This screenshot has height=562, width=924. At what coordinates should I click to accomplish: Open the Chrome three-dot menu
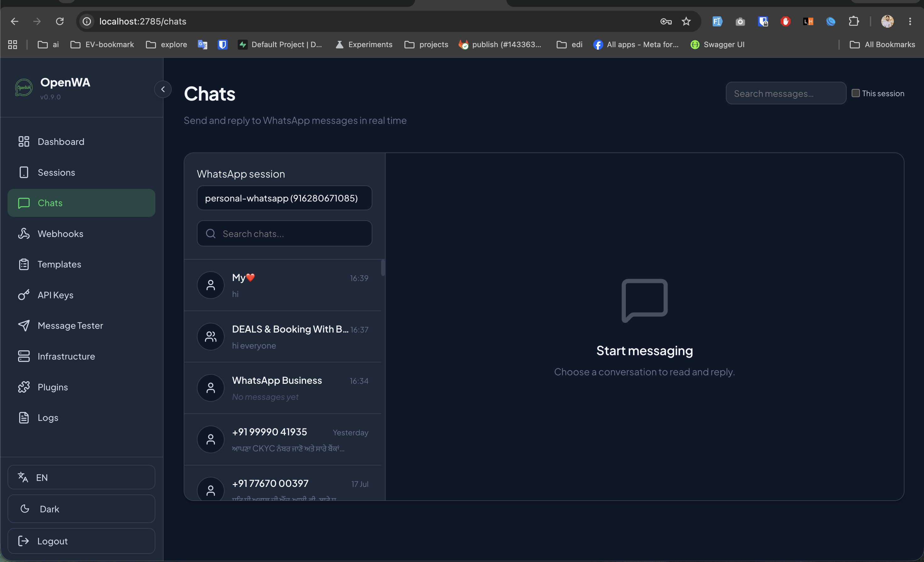pyautogui.click(x=910, y=21)
